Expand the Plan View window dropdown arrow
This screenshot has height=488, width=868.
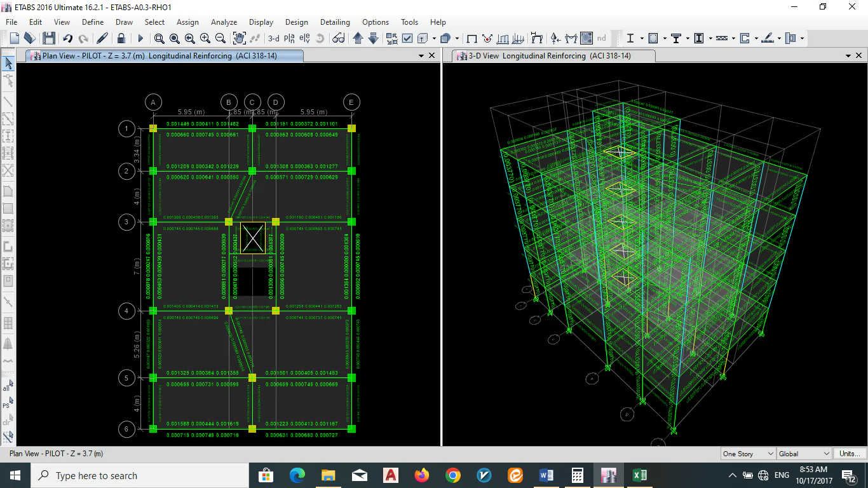[x=421, y=56]
